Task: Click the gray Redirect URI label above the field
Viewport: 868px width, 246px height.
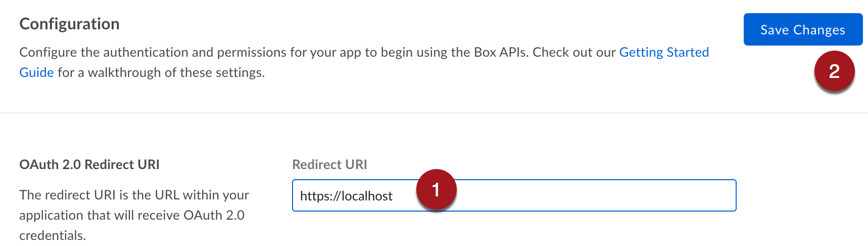Action: 329,165
